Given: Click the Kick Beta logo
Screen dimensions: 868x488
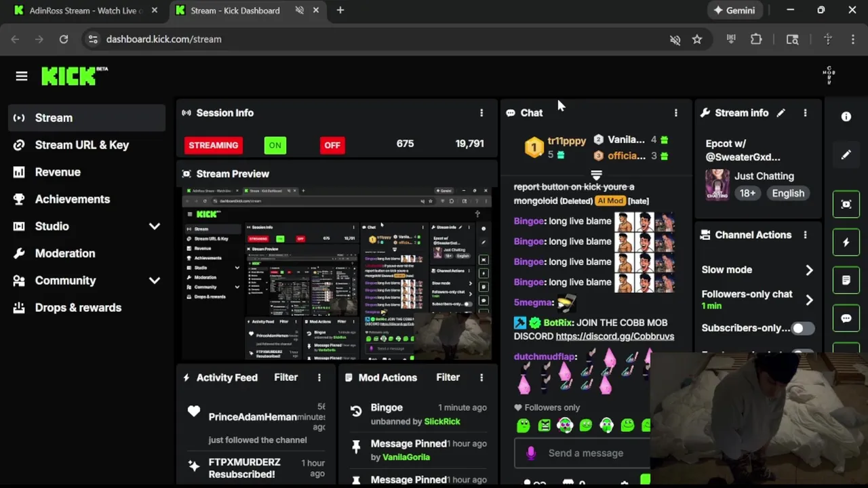Looking at the screenshot, I should [75, 76].
